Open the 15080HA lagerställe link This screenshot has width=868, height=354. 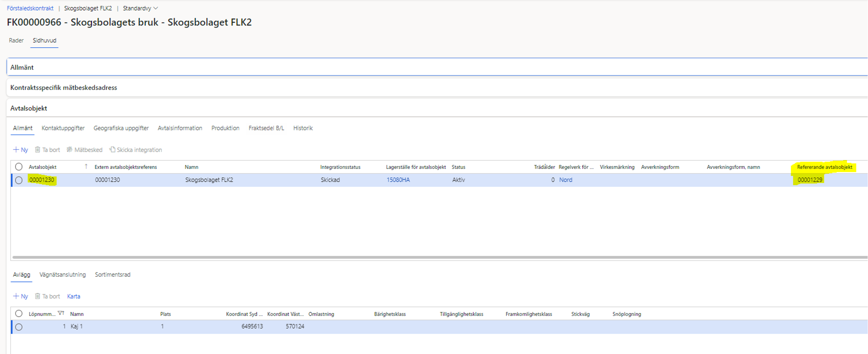click(x=398, y=180)
